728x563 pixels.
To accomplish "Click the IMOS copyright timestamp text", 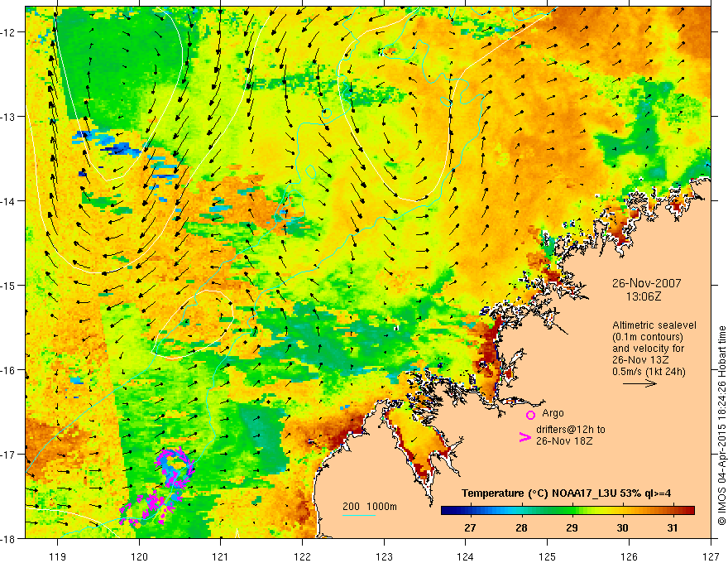I will (x=722, y=426).
